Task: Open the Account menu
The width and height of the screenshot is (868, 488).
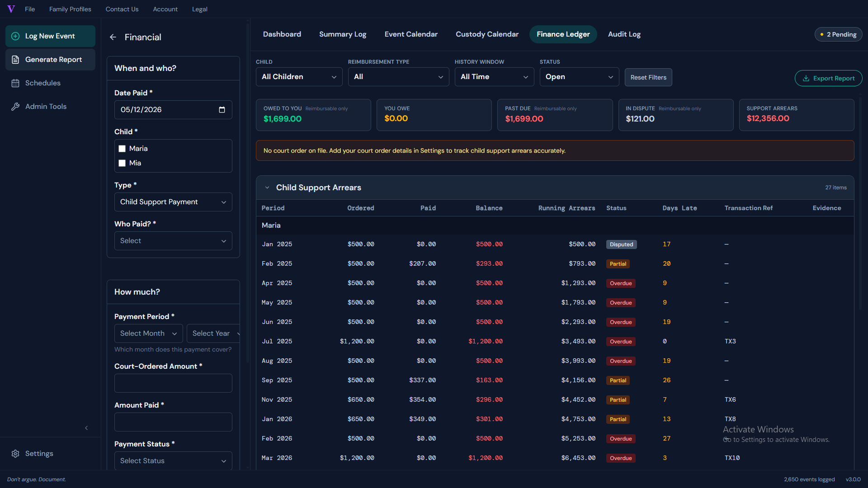Action: coord(165,9)
